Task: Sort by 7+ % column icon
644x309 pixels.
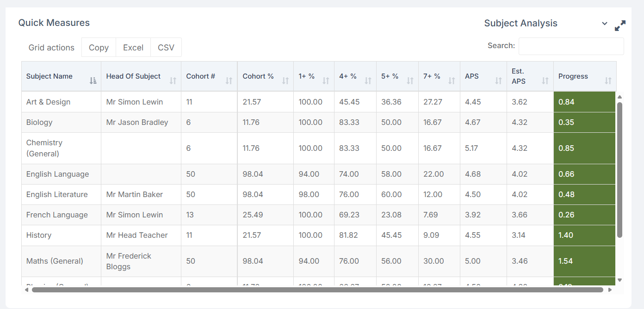Action: [x=452, y=80]
